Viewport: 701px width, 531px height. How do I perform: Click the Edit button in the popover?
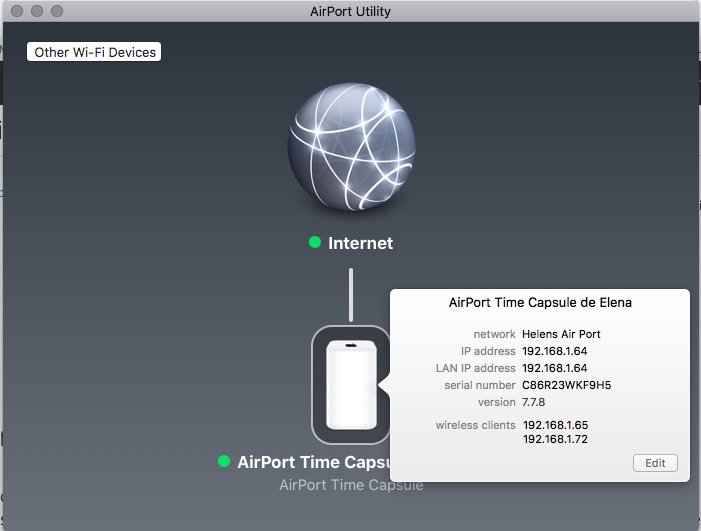point(655,463)
